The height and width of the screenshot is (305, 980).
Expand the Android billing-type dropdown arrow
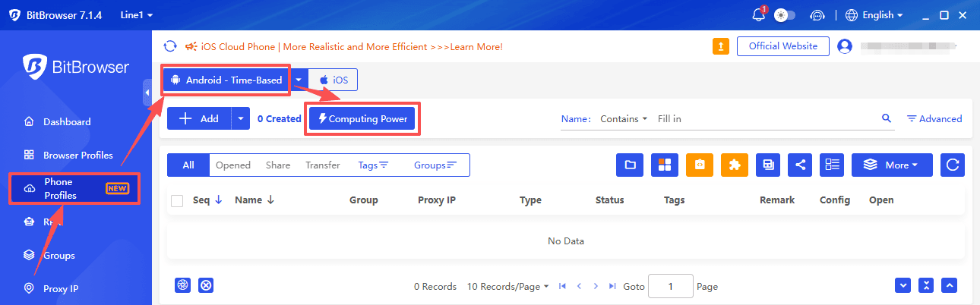[x=299, y=80]
